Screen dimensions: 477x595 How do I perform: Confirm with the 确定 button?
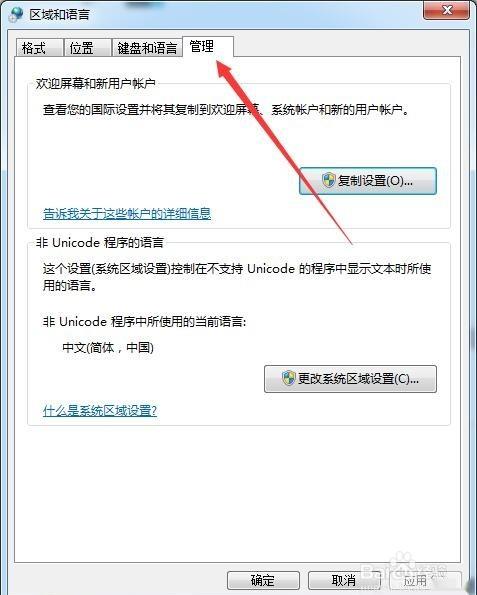[263, 580]
